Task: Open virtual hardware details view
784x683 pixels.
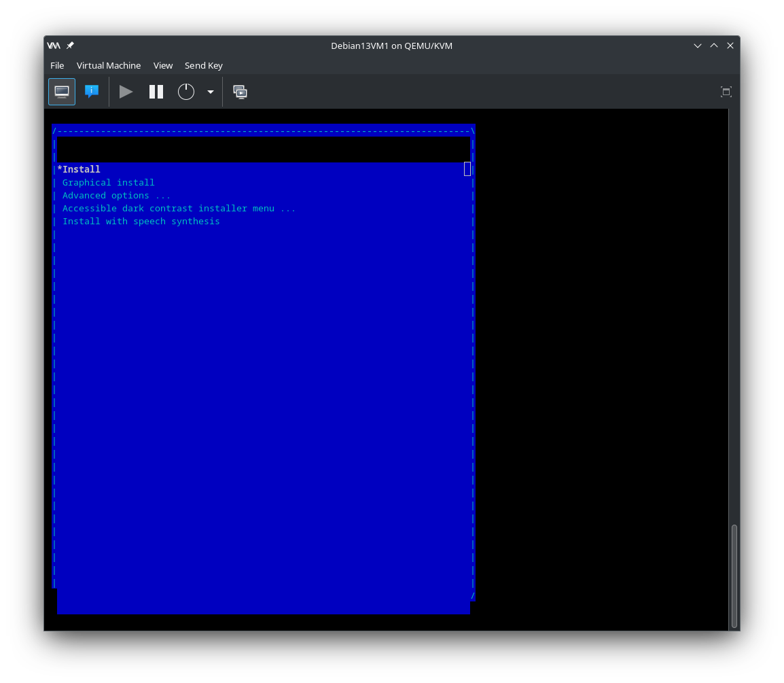Action: 92,92
